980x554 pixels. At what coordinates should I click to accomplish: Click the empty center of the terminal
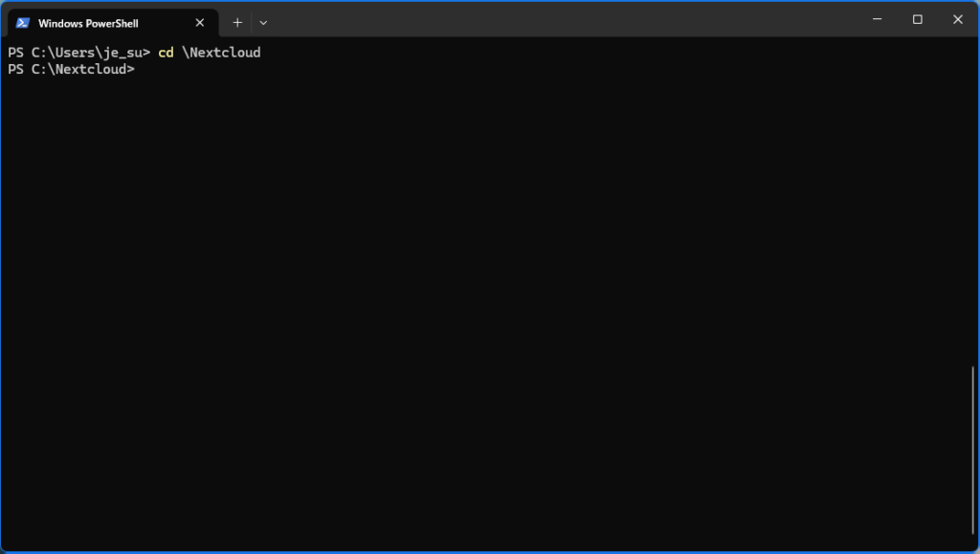click(490, 297)
